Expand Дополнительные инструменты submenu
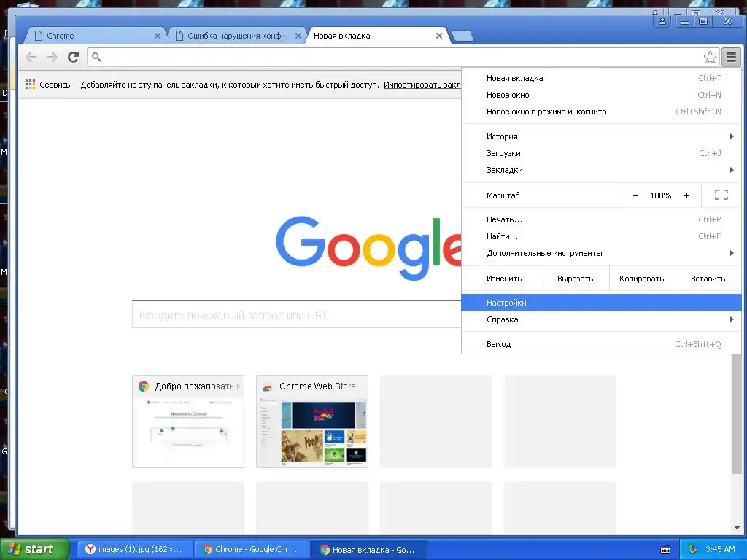 [x=601, y=253]
